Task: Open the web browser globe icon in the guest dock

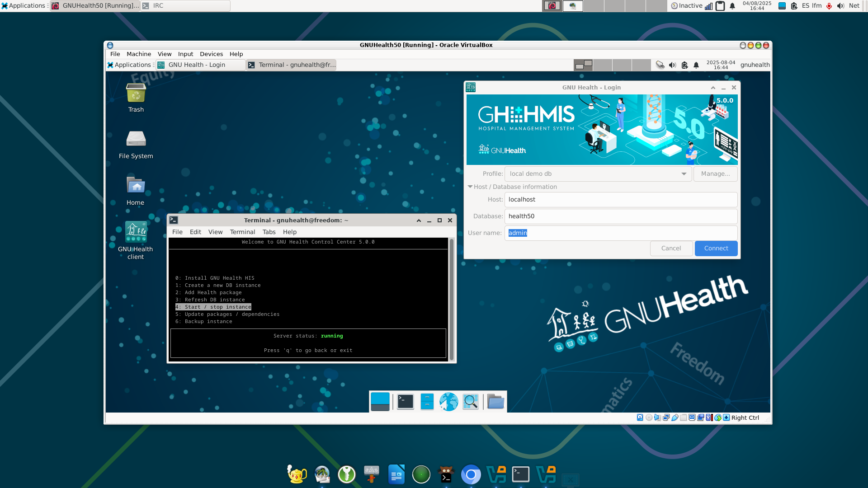Action: pyautogui.click(x=449, y=401)
